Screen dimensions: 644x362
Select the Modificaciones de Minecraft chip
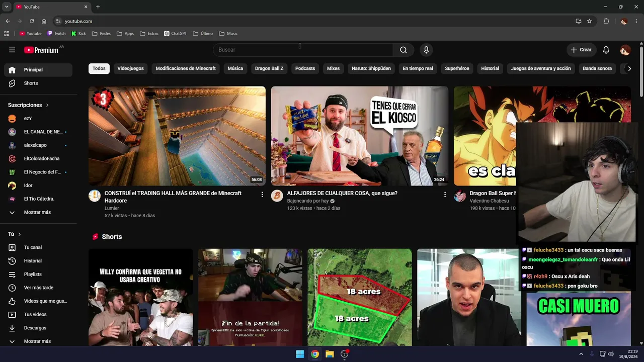coord(186,68)
